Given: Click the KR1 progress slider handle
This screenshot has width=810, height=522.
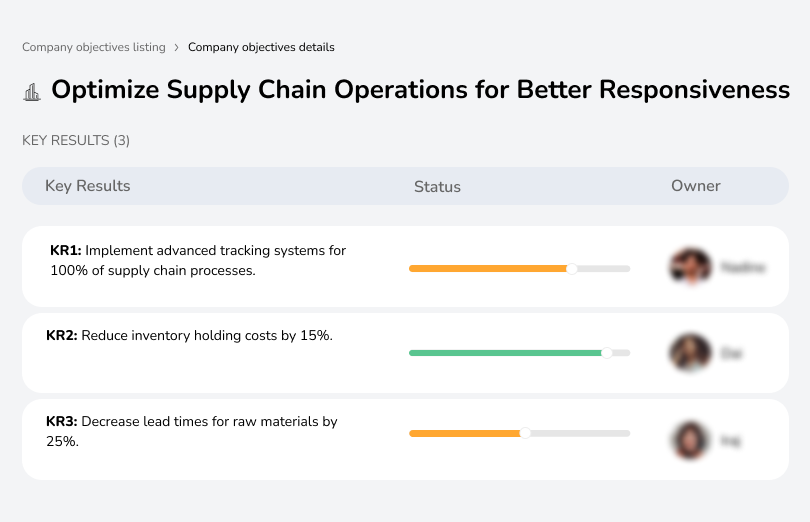Looking at the screenshot, I should [572, 268].
